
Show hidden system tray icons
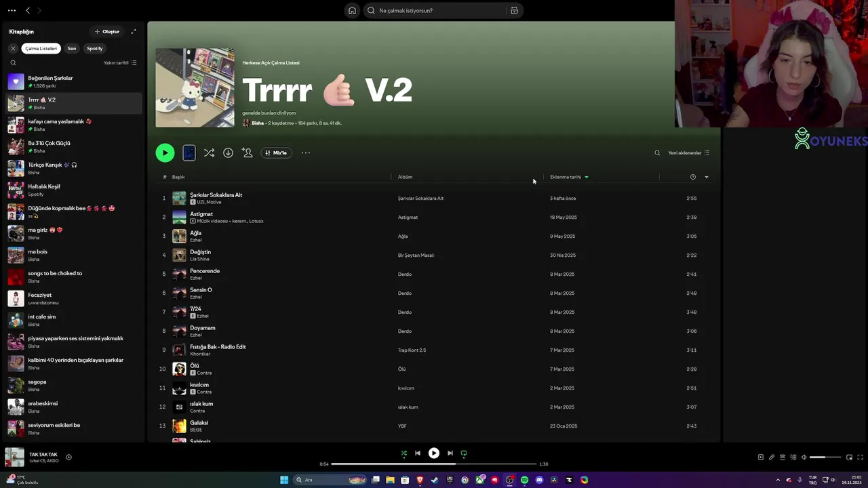point(778,480)
